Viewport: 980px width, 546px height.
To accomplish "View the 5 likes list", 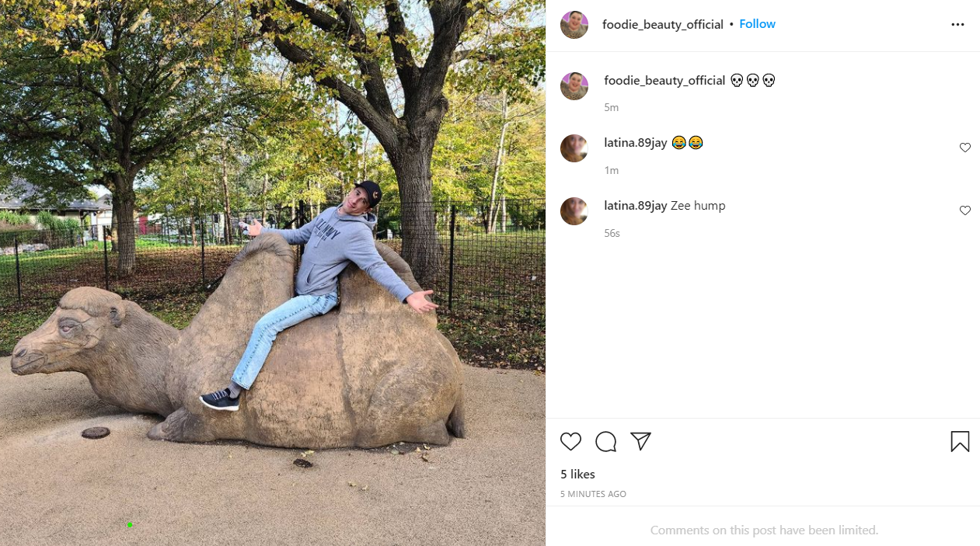I will pyautogui.click(x=577, y=474).
